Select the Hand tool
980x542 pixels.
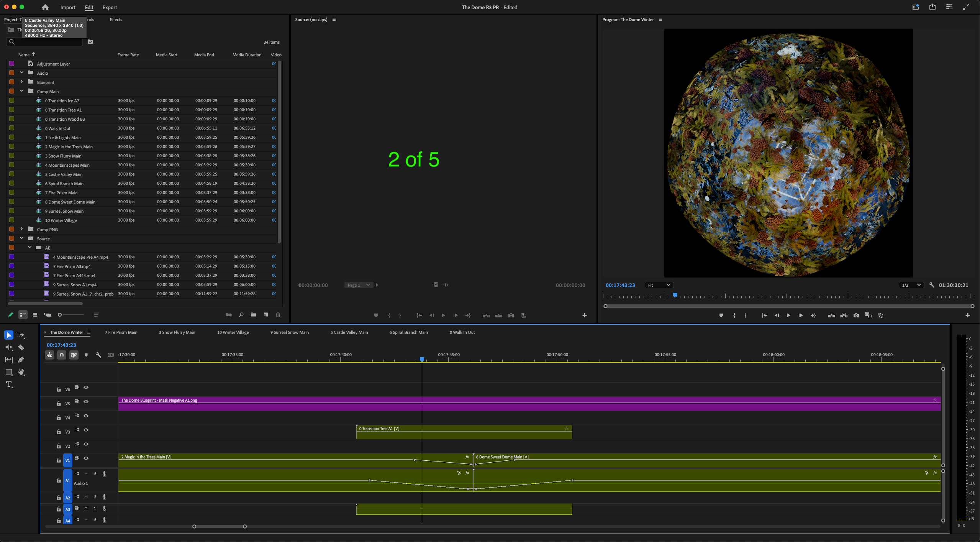(21, 372)
